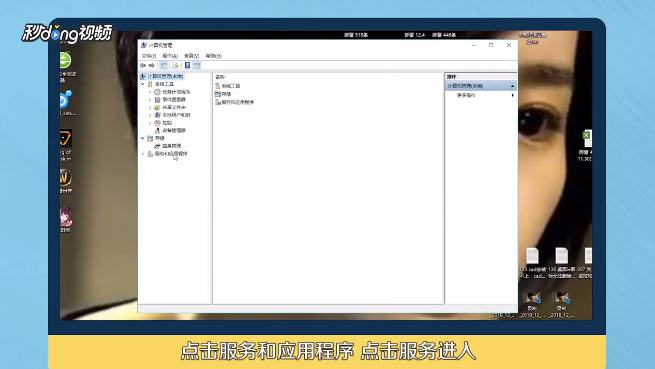Maximize the Computer Management window
The height and width of the screenshot is (369, 655).
click(491, 45)
